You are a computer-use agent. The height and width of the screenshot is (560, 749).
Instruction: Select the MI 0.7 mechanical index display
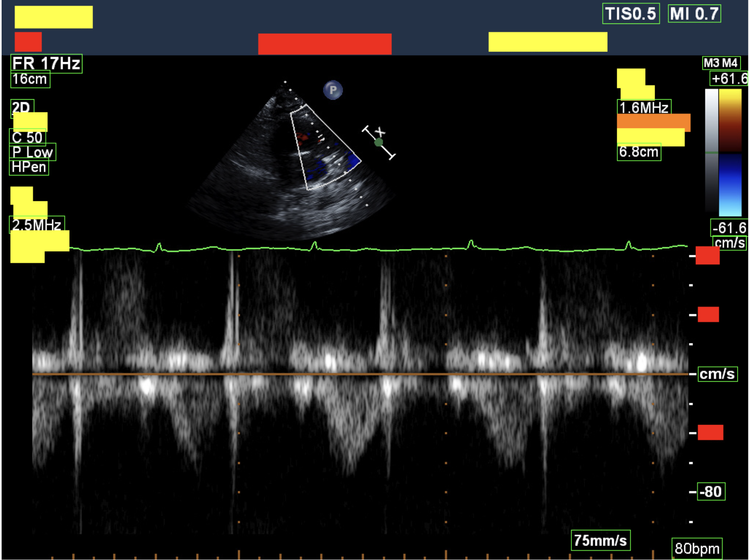[695, 14]
